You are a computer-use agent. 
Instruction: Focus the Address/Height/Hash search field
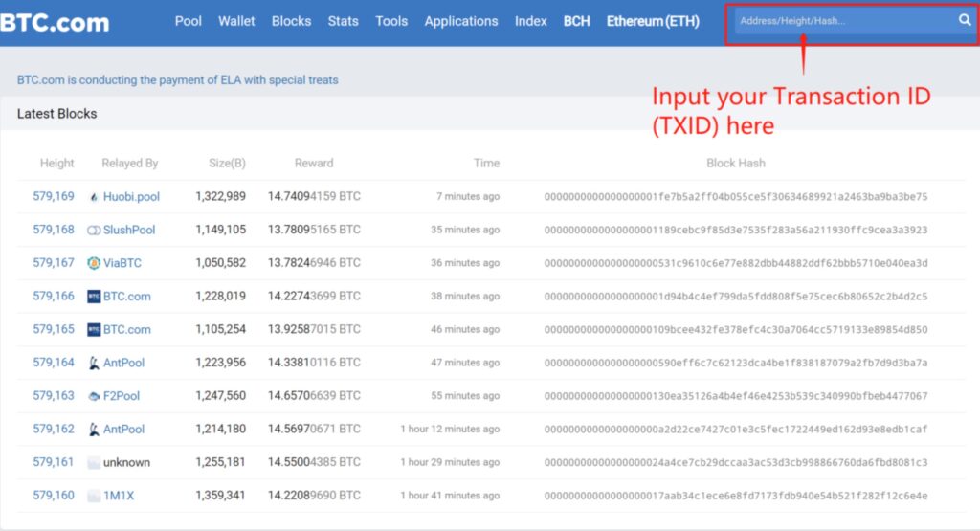click(844, 21)
